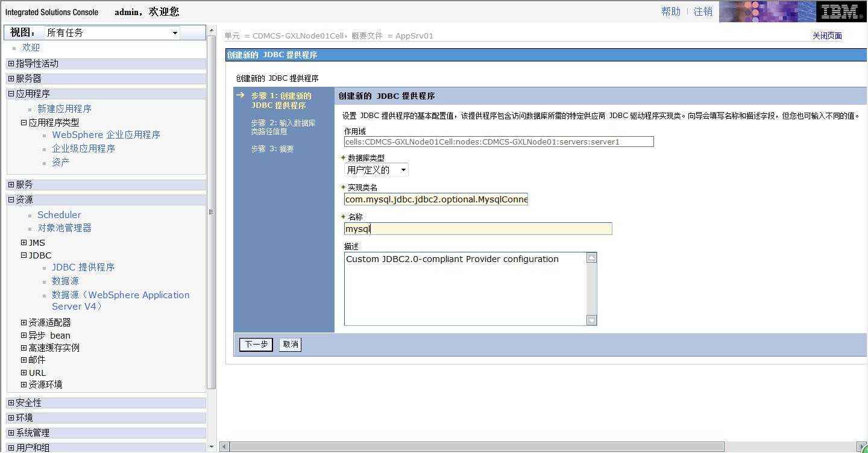
Task: Expand the JMS tree node
Action: click(24, 243)
